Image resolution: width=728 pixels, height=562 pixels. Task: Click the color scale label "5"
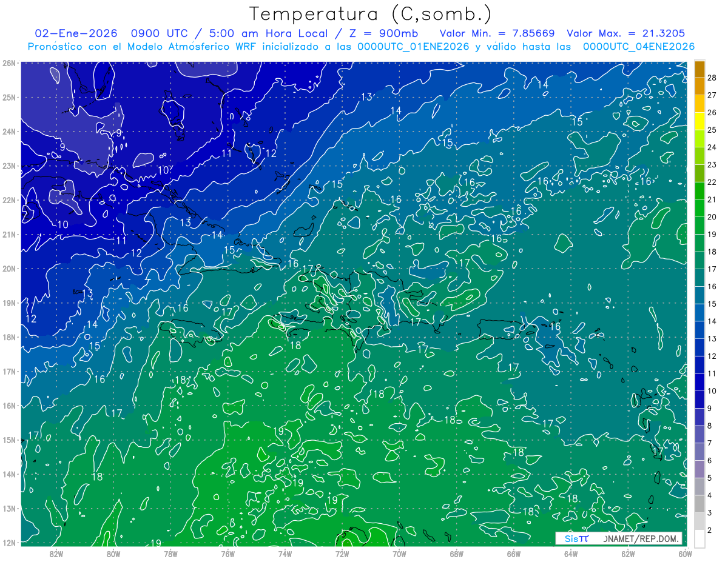pyautogui.click(x=710, y=478)
